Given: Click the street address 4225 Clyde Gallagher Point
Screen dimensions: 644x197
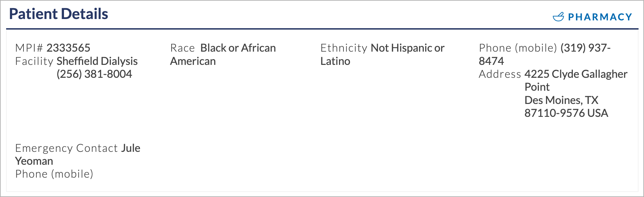Looking at the screenshot, I should pyautogui.click(x=576, y=80).
